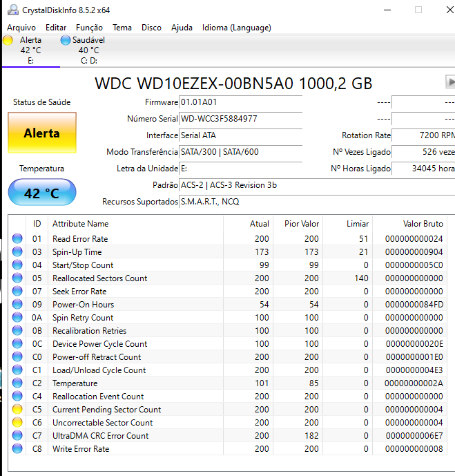Click blue status dot for Power-On Hours
The image size is (455, 476).
click(x=17, y=304)
